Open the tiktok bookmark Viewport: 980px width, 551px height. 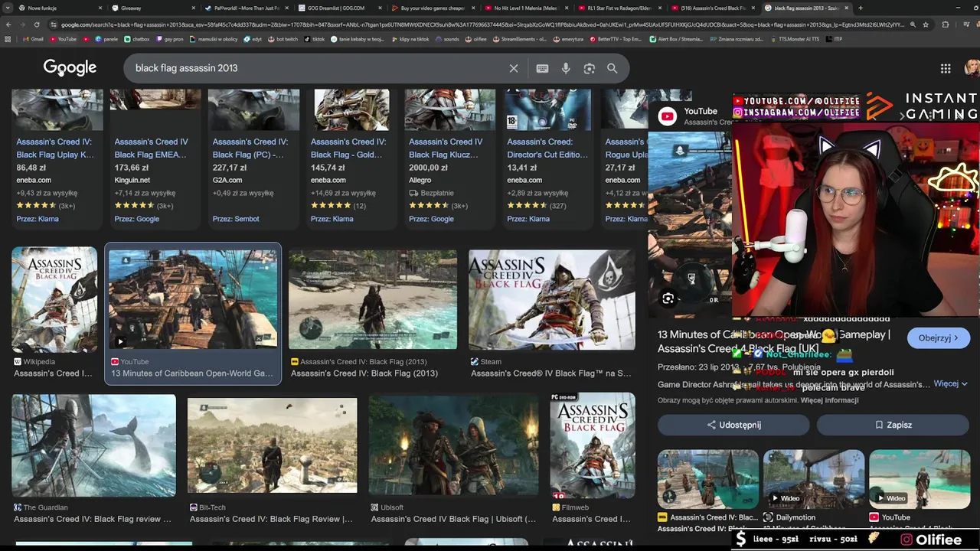click(x=314, y=39)
